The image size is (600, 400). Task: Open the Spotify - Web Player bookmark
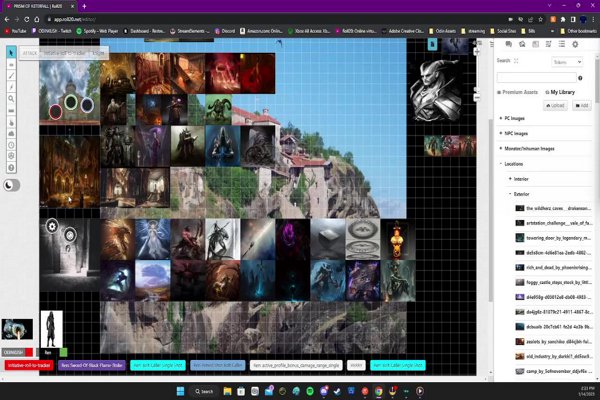point(97,31)
